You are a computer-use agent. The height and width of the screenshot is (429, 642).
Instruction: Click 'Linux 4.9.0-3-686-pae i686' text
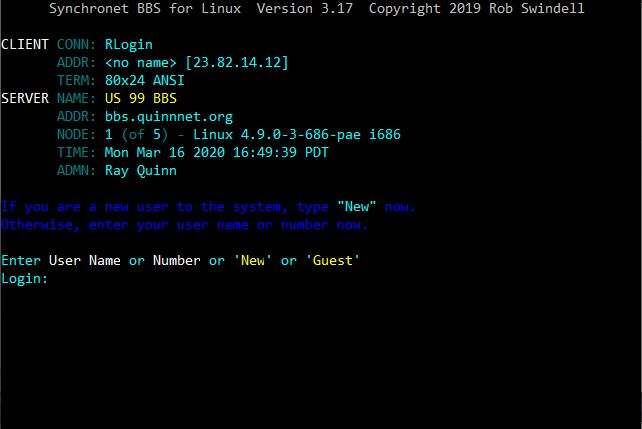(x=296, y=134)
